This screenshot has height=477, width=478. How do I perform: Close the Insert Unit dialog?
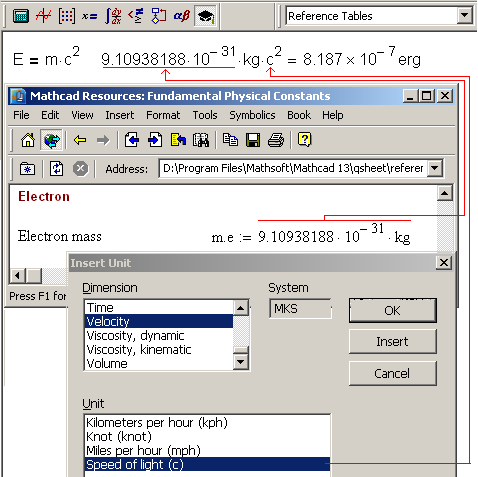444,263
